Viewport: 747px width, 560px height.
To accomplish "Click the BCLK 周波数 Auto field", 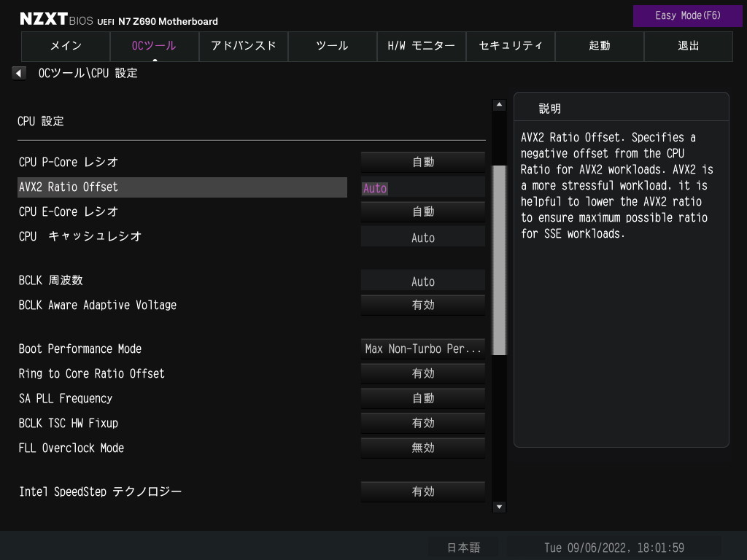I will pyautogui.click(x=423, y=281).
